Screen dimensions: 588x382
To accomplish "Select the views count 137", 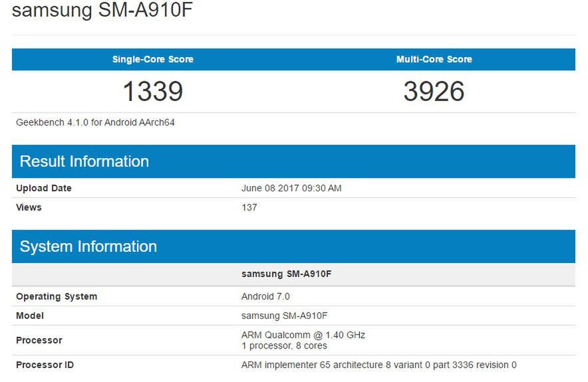I will click(x=249, y=207).
